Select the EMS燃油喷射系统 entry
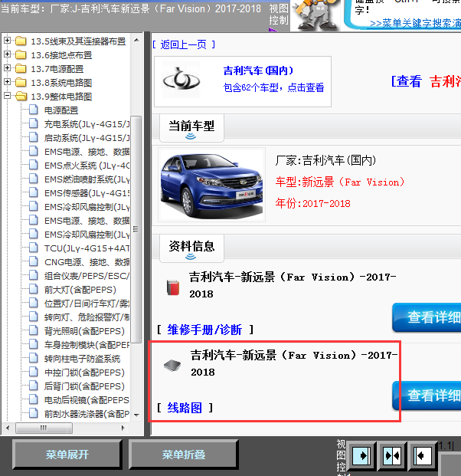This screenshot has height=476, width=461. click(x=87, y=179)
